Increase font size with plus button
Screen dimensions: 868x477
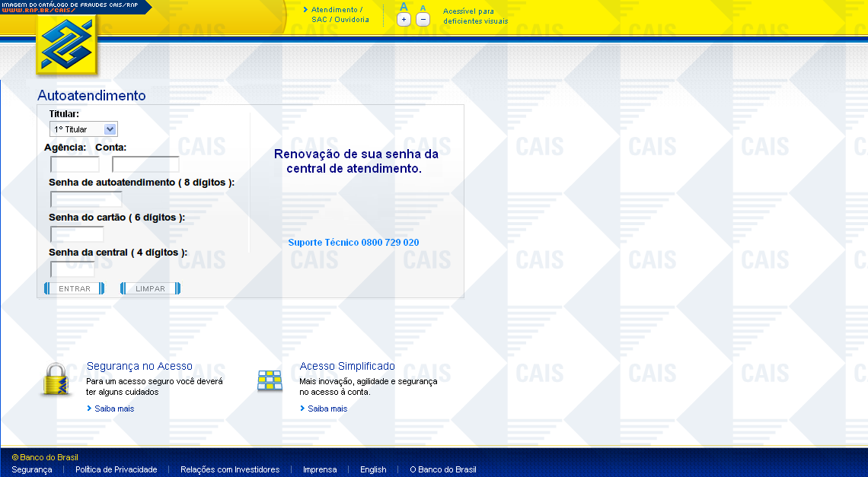click(x=404, y=20)
